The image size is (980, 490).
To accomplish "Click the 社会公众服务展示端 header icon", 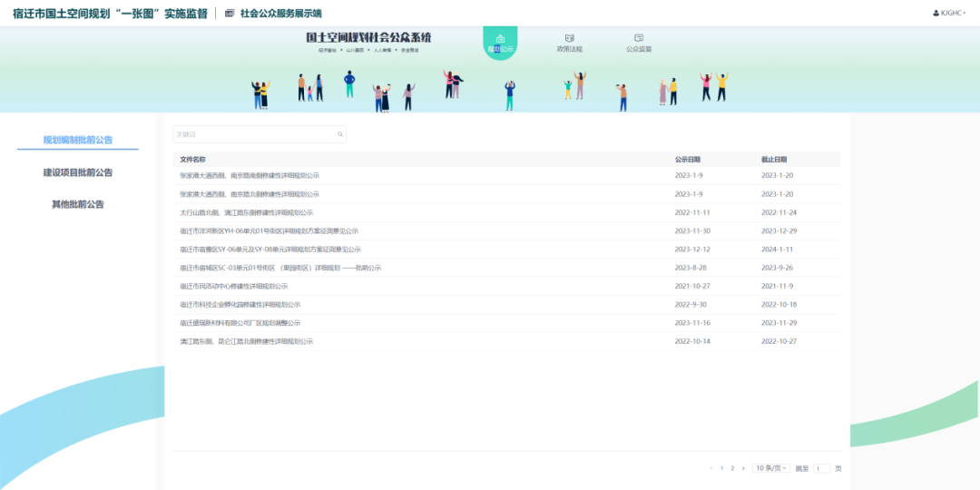I will tap(230, 14).
